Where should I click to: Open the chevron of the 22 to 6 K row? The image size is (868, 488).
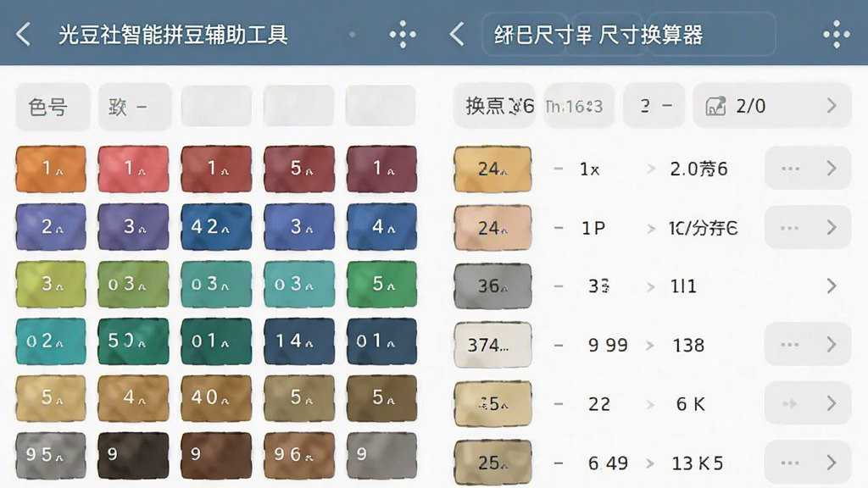click(832, 403)
